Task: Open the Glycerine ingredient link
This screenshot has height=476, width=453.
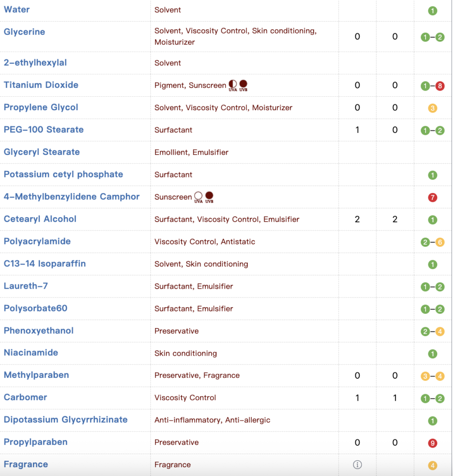Action: pyautogui.click(x=24, y=32)
